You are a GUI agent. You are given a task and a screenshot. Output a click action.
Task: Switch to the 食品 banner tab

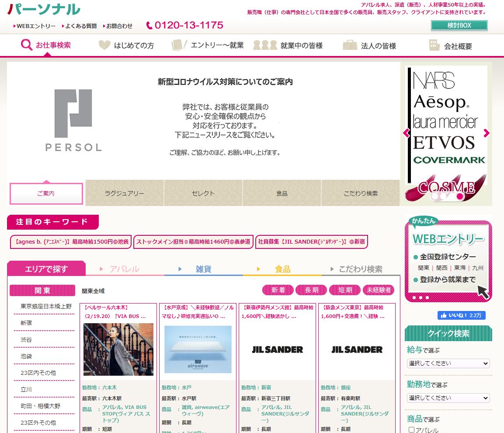coord(282,193)
